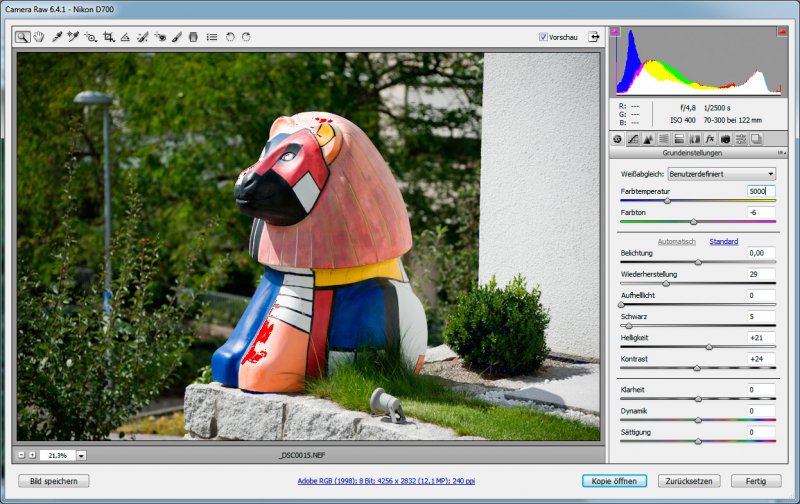Click the Kopie öffnen button
The height and width of the screenshot is (504, 800).
click(614, 481)
